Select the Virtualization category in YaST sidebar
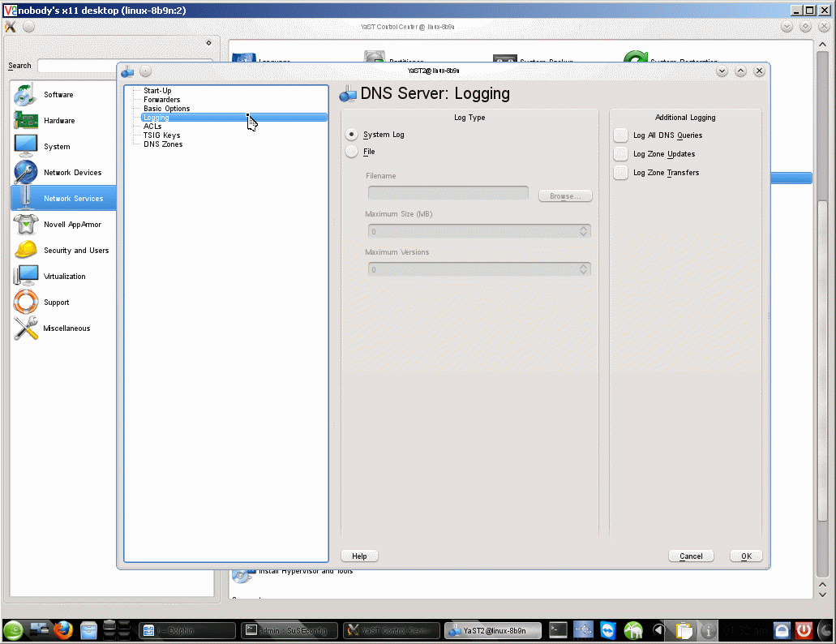The image size is (836, 644). click(64, 276)
